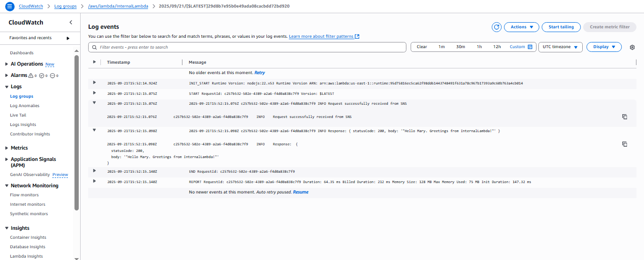Open Container Insights in sidebar
644x260 pixels.
(28, 237)
